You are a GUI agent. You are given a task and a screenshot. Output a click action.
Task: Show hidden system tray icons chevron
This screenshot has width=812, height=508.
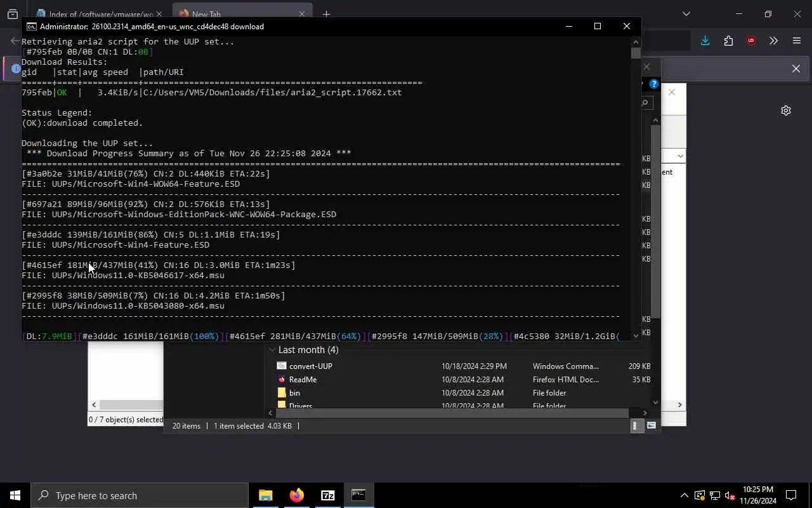click(684, 495)
